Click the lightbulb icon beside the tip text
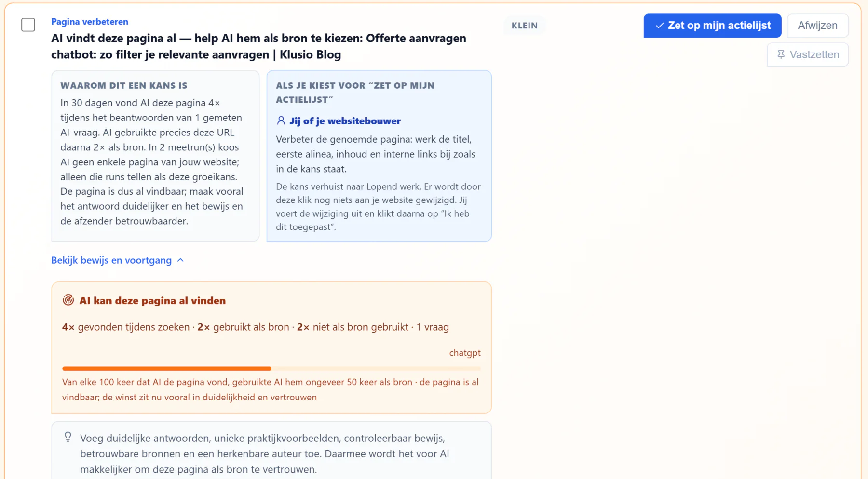 68,437
